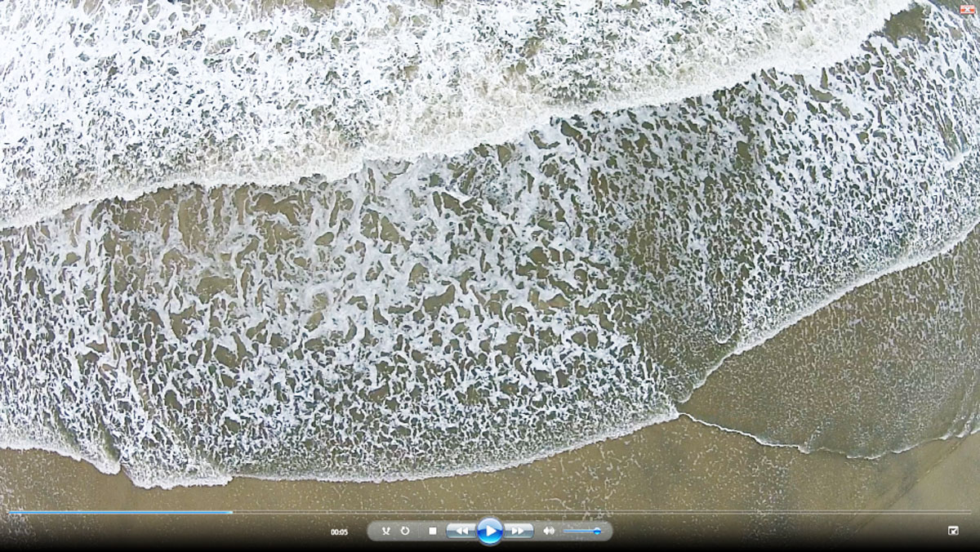The height and width of the screenshot is (552, 980).
Task: Click the fast forward/next button
Action: pos(519,531)
